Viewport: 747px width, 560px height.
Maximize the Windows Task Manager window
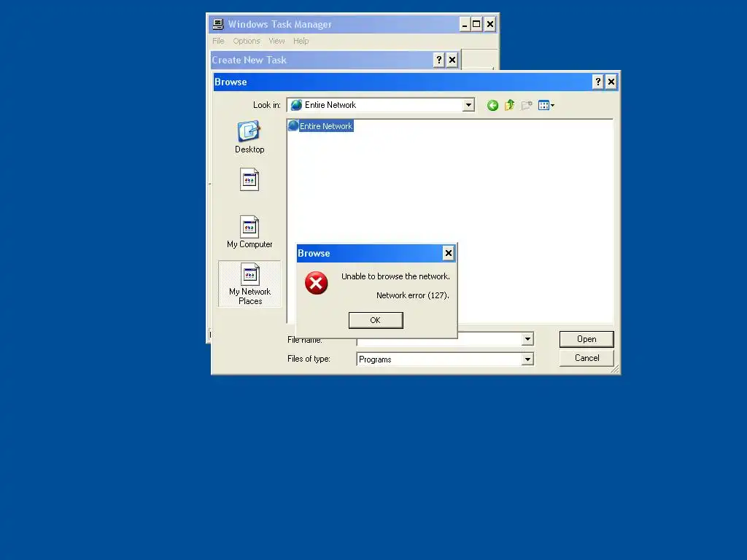click(x=476, y=24)
